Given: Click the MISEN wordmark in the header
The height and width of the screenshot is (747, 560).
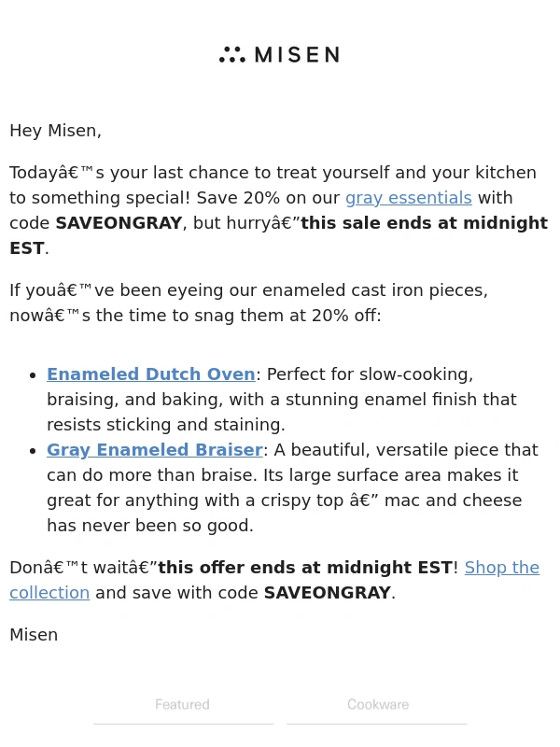Looking at the screenshot, I should click(x=297, y=55).
